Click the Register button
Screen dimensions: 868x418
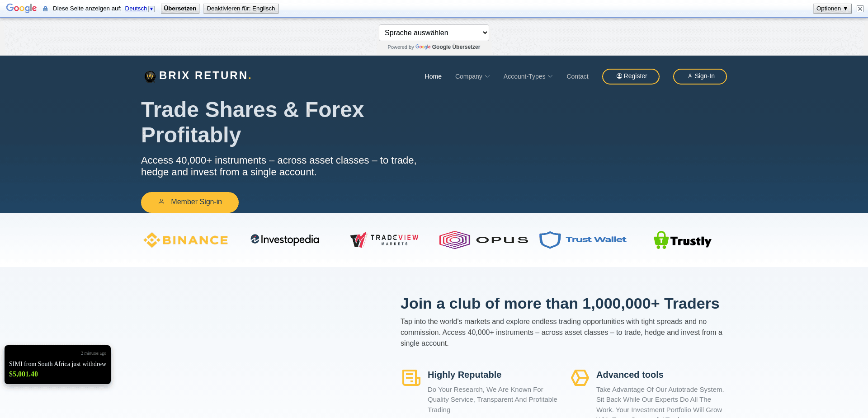631,76
